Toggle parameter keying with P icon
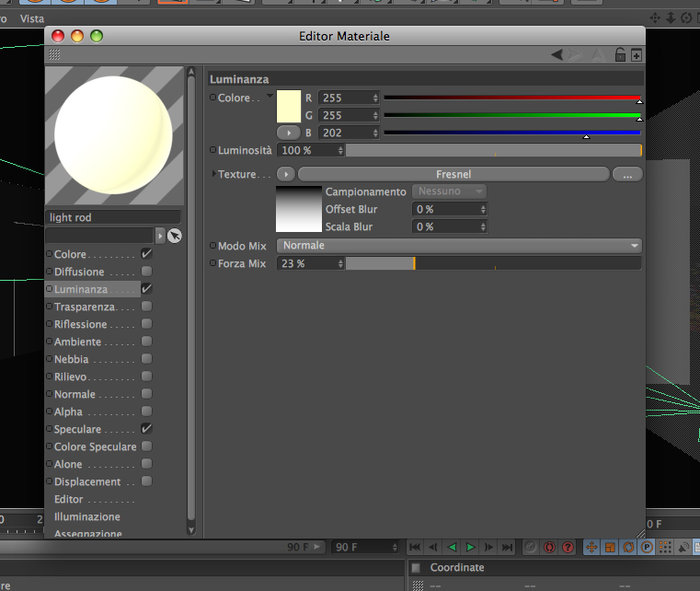Viewport: 700px width, 591px height. tap(647, 547)
